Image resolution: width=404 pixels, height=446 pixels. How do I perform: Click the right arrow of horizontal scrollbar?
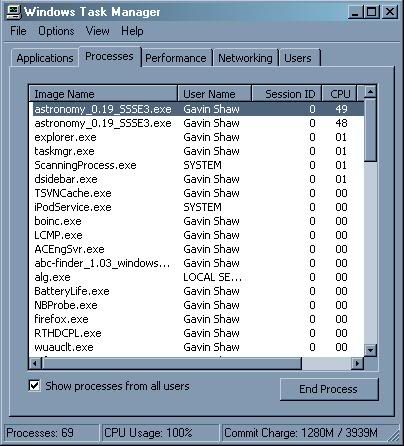click(x=358, y=363)
